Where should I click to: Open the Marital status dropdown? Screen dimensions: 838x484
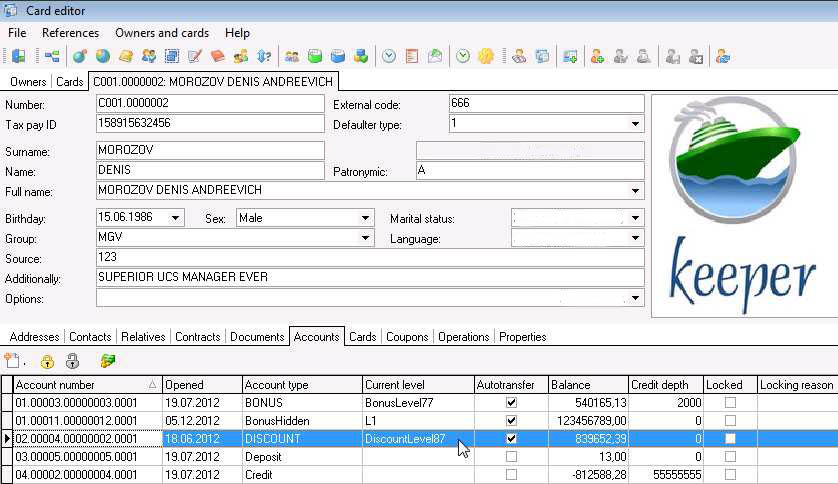(635, 218)
